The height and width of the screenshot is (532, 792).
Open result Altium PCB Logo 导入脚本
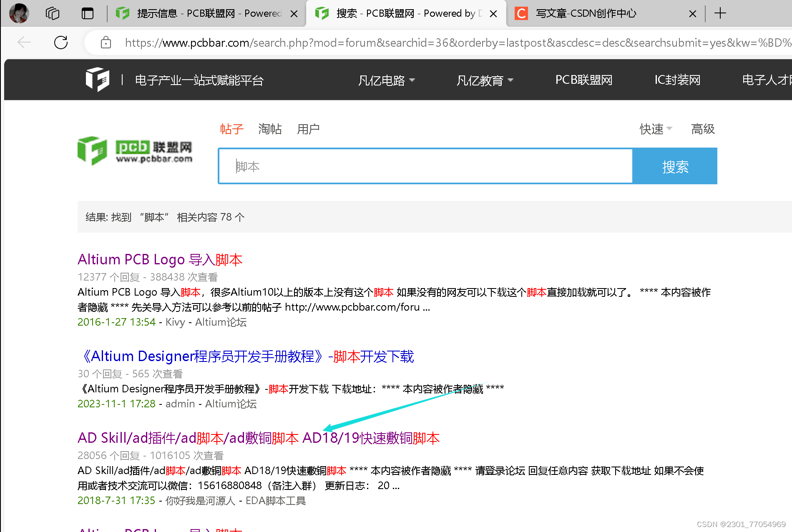point(160,259)
